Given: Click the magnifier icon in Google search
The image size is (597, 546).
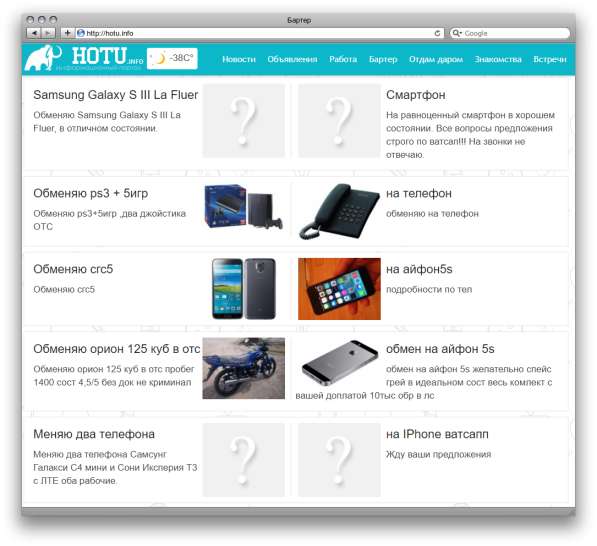Looking at the screenshot, I should pyautogui.click(x=456, y=33).
